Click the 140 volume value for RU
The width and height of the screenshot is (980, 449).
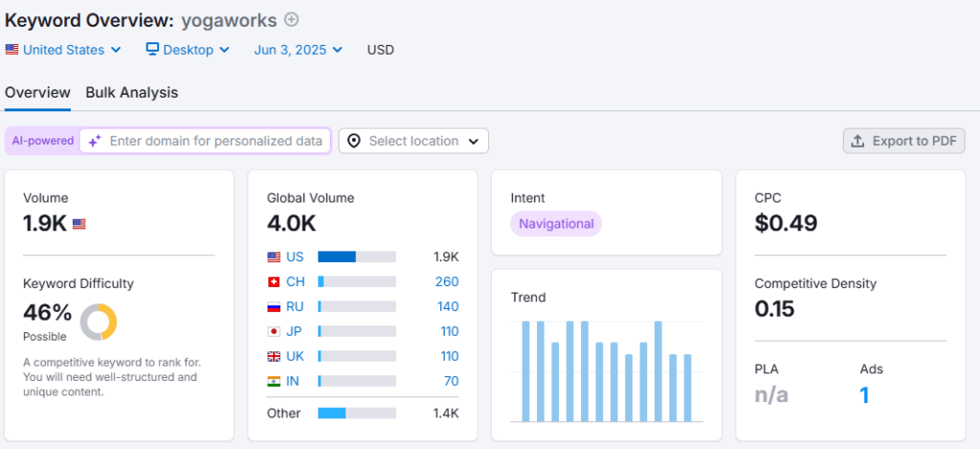point(448,306)
